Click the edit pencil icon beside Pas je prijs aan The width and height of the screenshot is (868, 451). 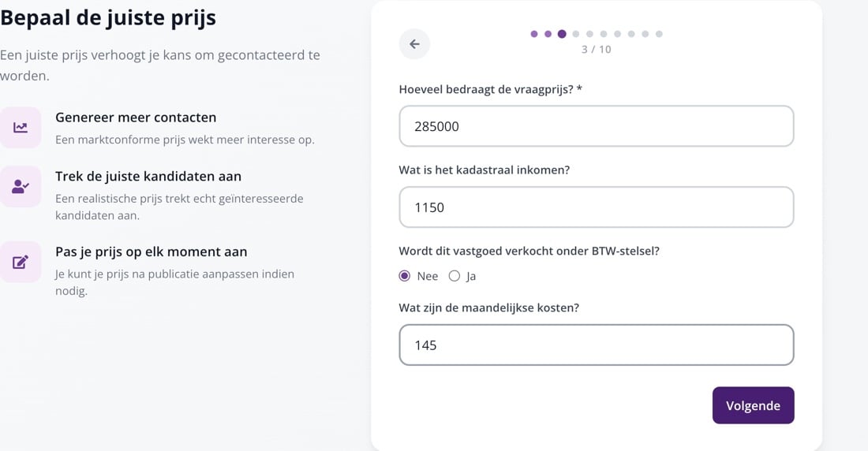(x=21, y=262)
